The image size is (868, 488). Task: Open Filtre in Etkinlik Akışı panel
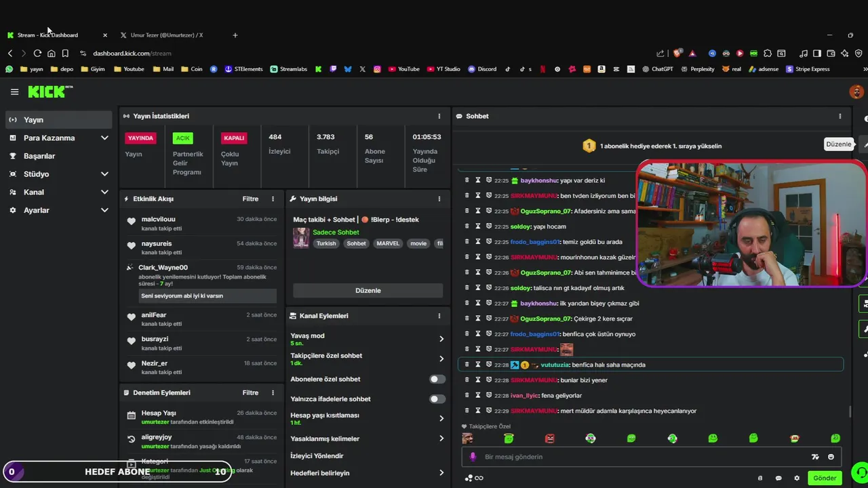click(250, 199)
